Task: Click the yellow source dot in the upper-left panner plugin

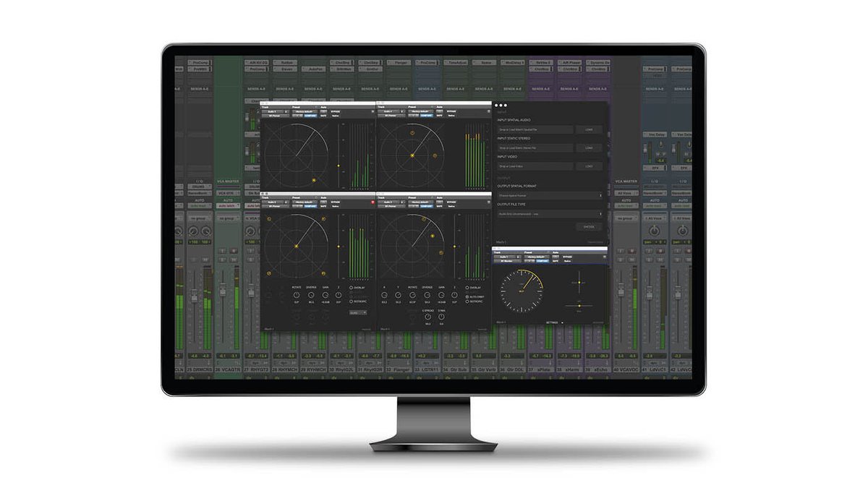Action: coord(314,180)
